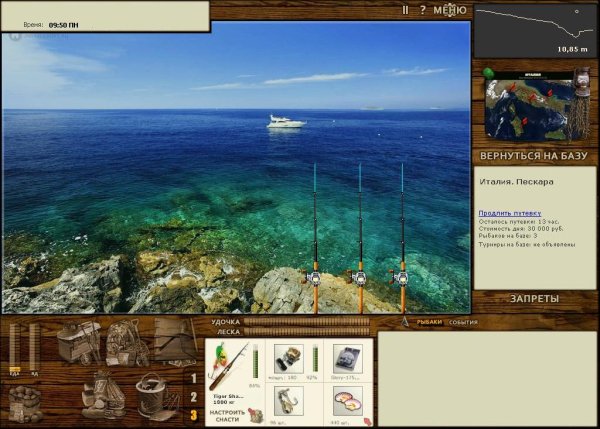Viewport: 600px width, 429px height.
Task: Select the shellfish bait thumbnail
Action: point(348,401)
